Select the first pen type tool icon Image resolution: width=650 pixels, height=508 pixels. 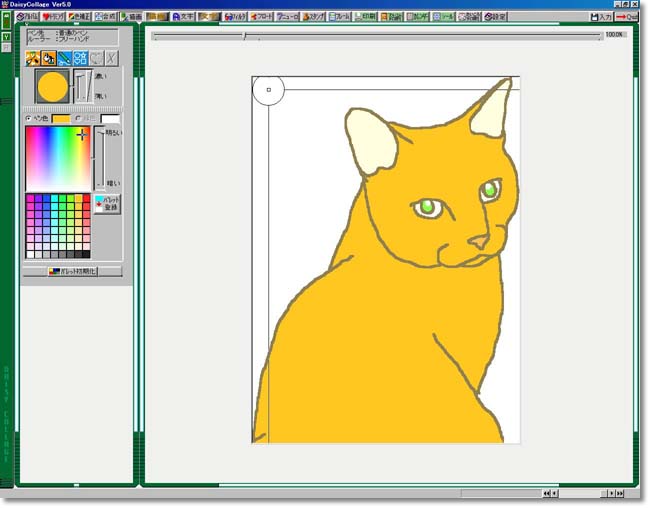[x=33, y=59]
